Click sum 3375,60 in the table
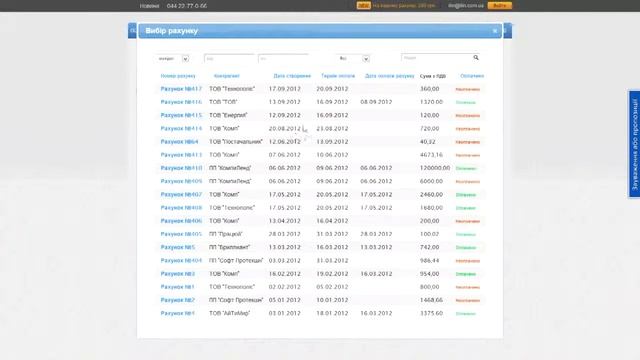Screen dimensions: 640x360 (x=431, y=313)
